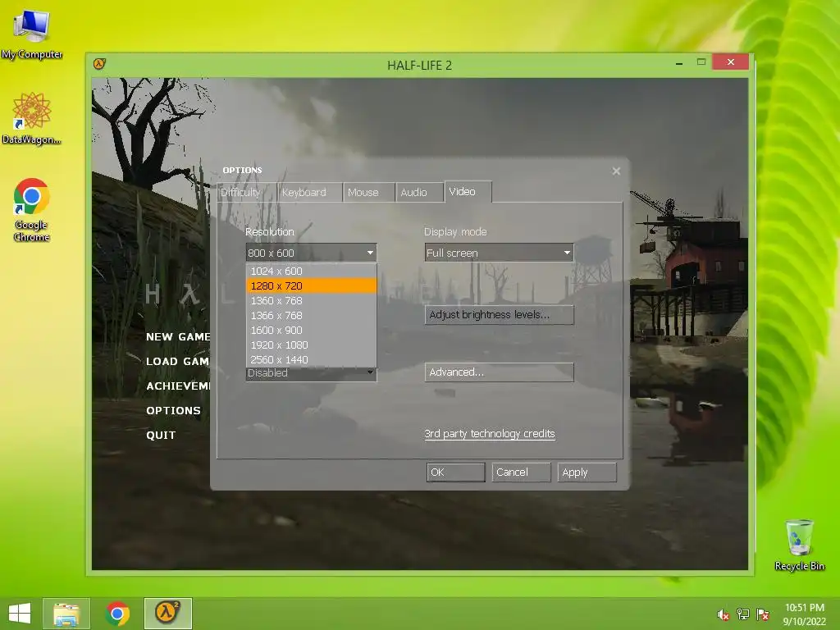Switch to the Keyboard tab

[x=310, y=192]
